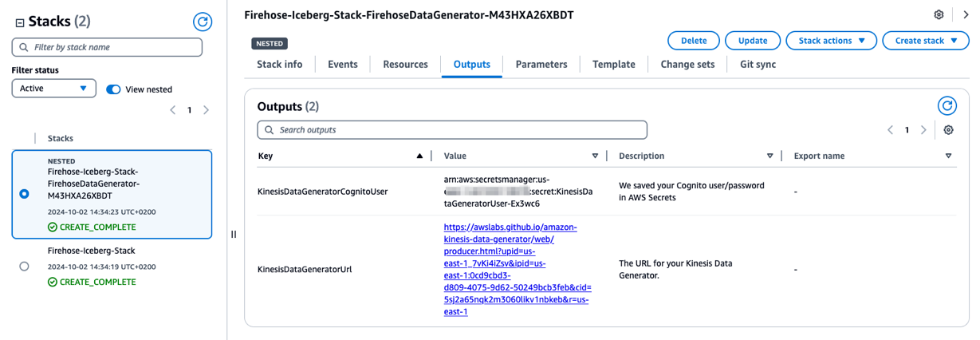Click the Search outputs field

point(452,130)
